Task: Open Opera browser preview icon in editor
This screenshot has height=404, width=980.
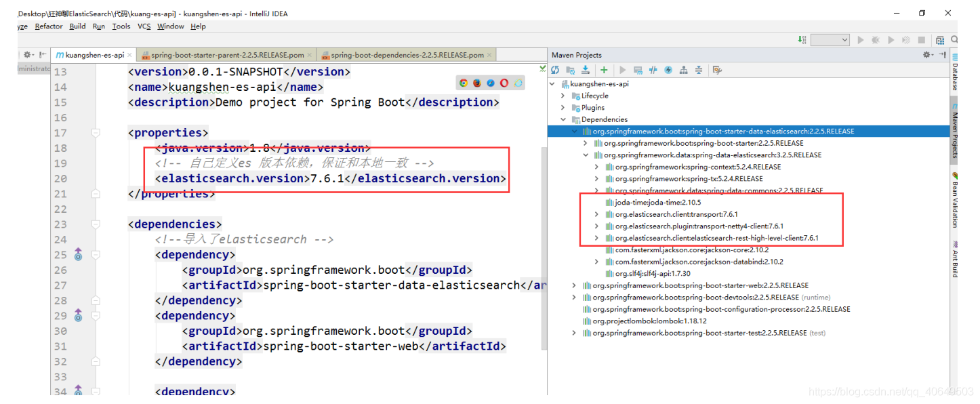Action: pyautogui.click(x=504, y=83)
